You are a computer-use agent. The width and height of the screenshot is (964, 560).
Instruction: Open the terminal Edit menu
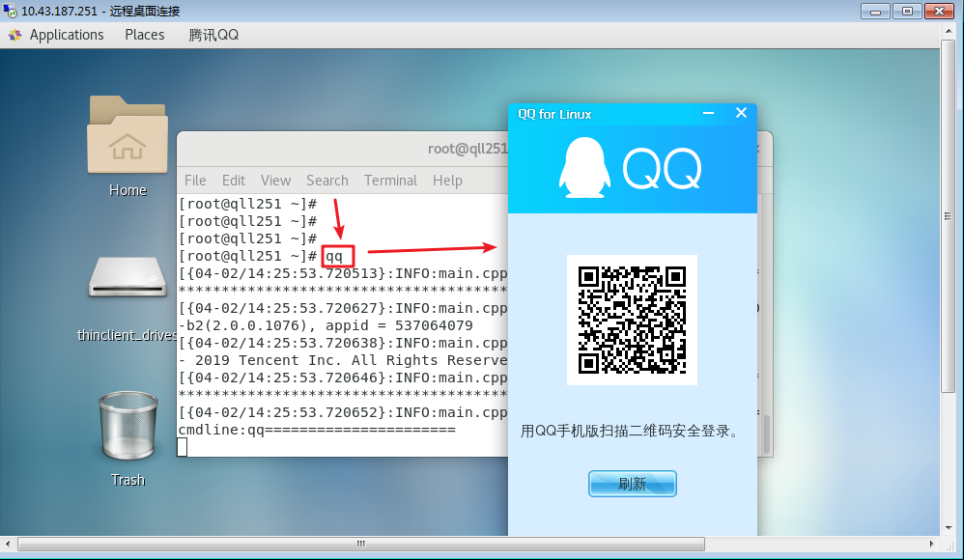point(234,181)
